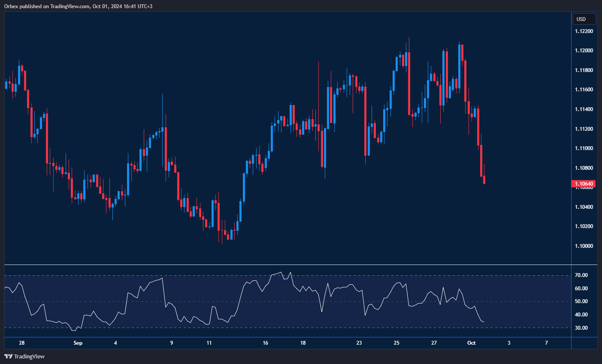Open the Orbex publisher link

point(12,6)
